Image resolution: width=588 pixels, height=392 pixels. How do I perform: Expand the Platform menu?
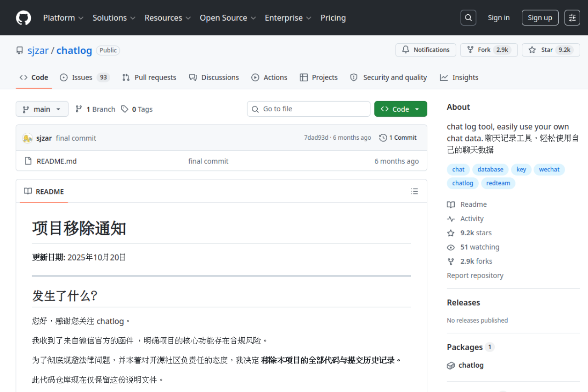[x=63, y=18]
